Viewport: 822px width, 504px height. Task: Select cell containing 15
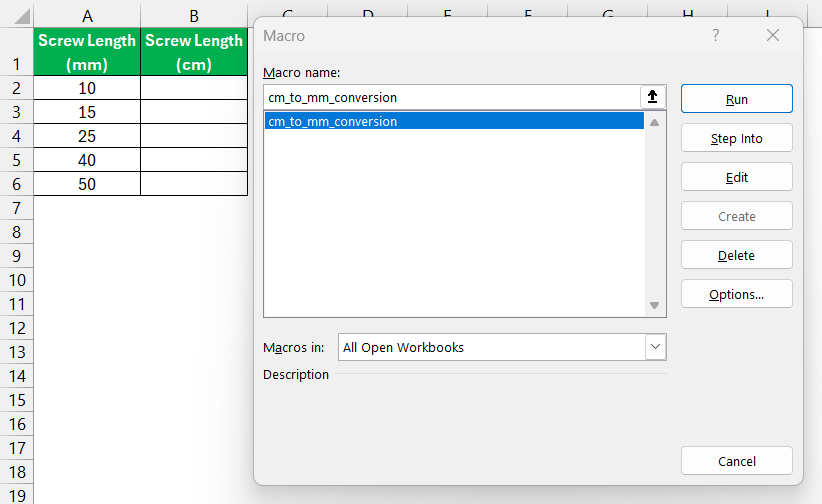point(87,112)
